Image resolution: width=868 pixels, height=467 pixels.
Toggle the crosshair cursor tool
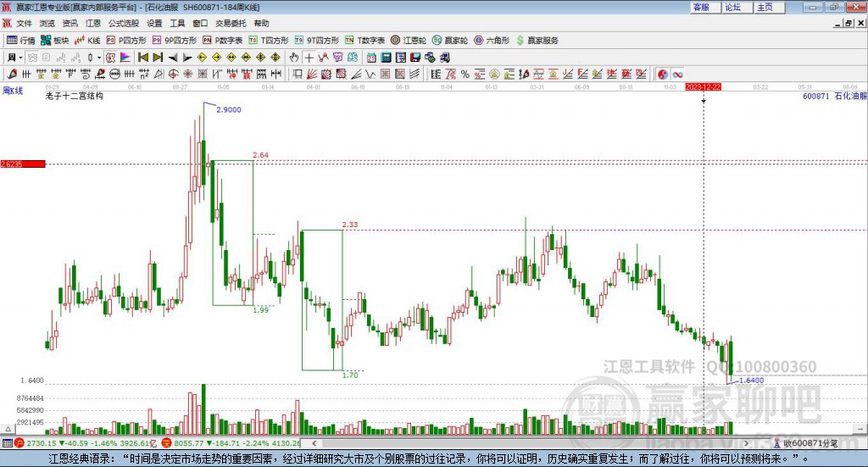tap(309, 58)
